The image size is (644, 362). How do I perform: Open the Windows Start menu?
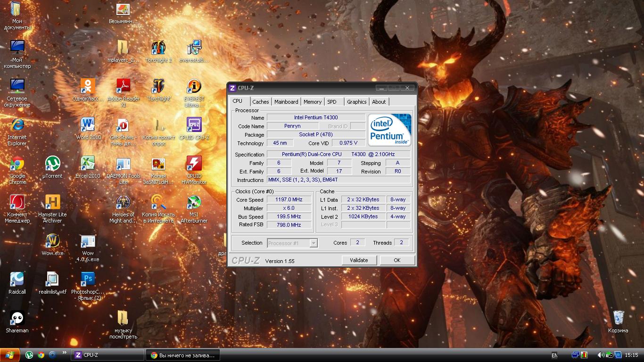(x=10, y=355)
